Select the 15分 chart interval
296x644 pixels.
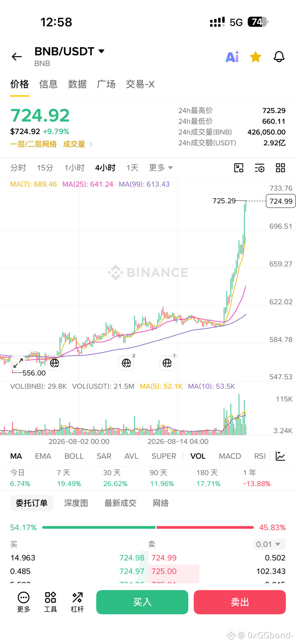[x=45, y=168]
